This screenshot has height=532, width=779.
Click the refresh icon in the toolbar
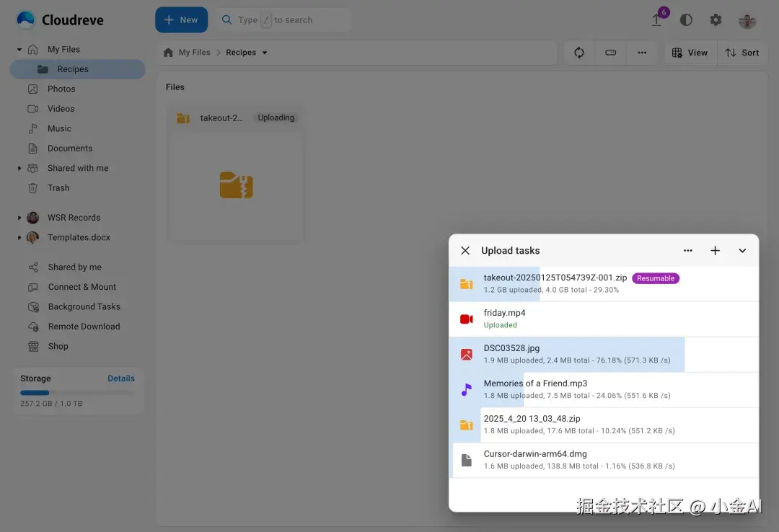pos(578,53)
